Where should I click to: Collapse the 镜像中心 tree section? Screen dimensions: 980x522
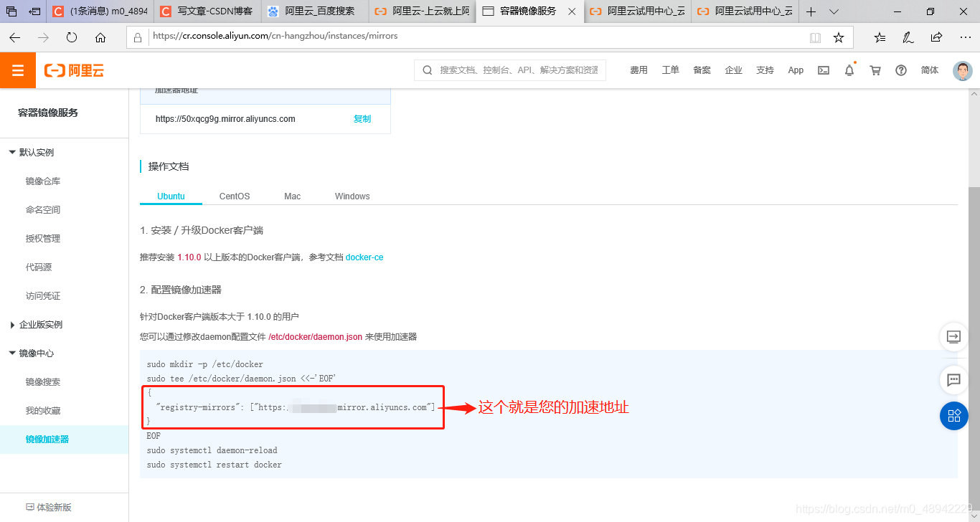(11, 353)
